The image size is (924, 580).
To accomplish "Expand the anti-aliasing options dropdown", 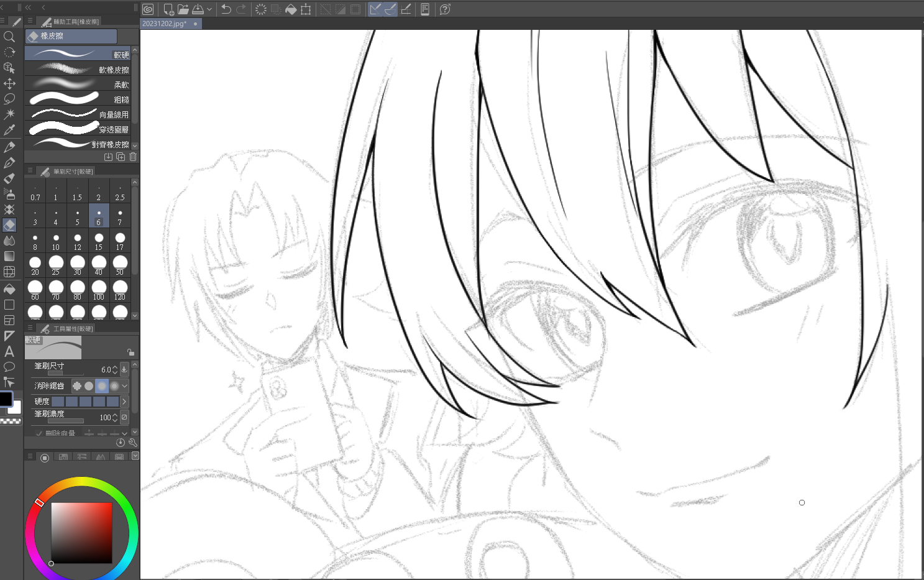I will (125, 386).
